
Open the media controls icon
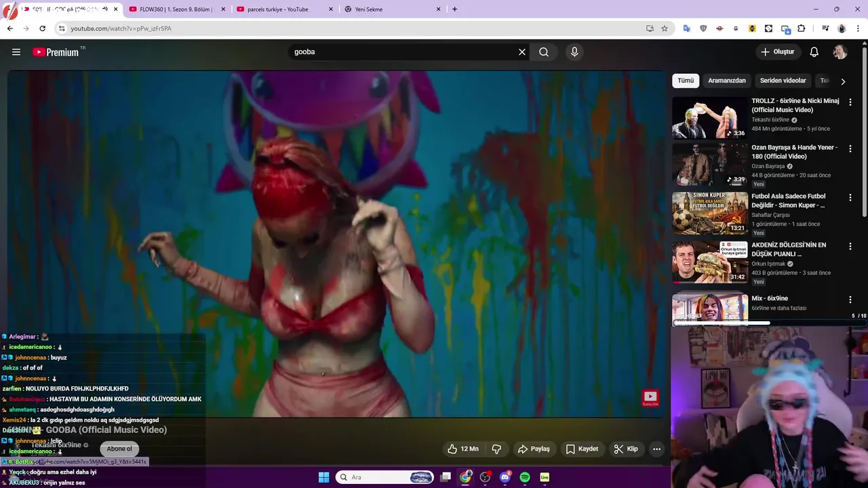coord(825,28)
